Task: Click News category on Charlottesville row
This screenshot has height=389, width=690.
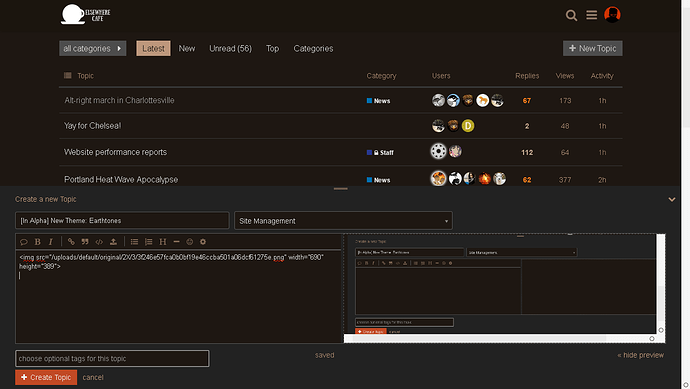Action: tap(378, 101)
